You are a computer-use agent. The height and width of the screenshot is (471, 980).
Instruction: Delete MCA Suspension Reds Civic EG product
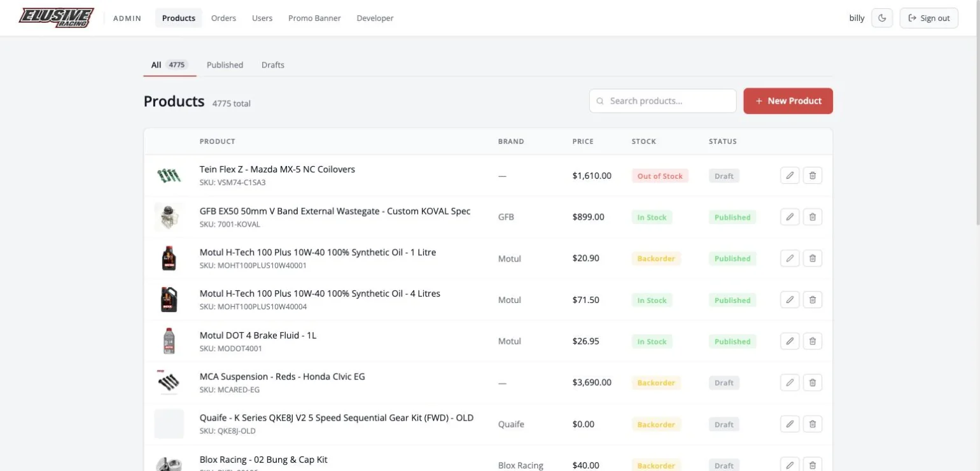[x=813, y=383]
